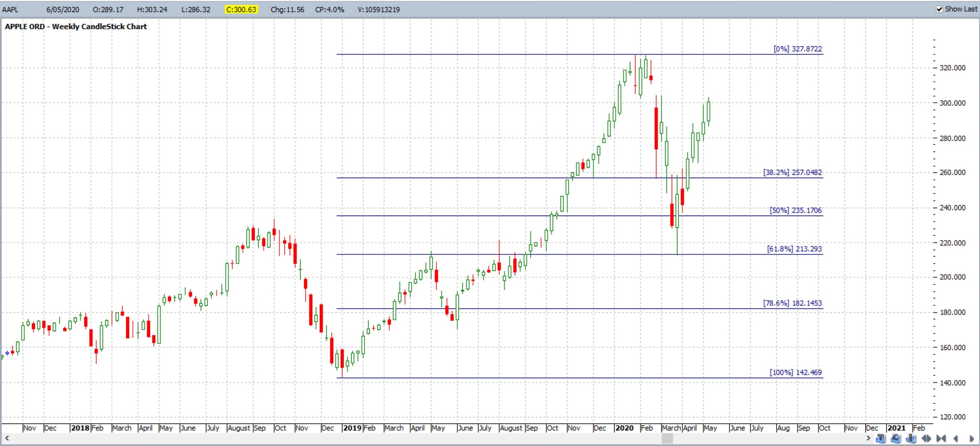
Task: Click the [78.6%] 182.1453 Fibonacci label
Action: 792,303
